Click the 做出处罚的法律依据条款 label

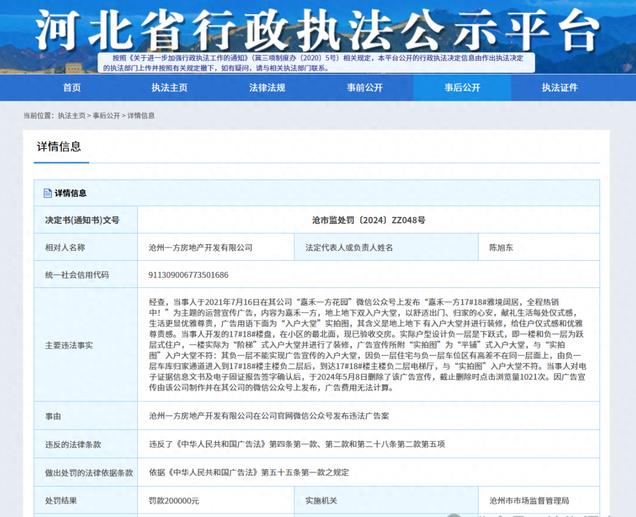(89, 473)
